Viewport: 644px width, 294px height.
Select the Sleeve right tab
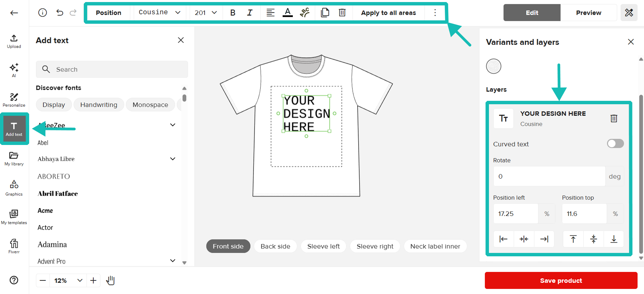(x=375, y=246)
